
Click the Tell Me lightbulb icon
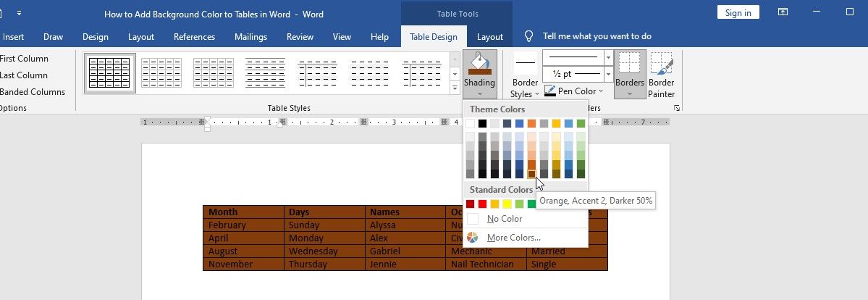[529, 36]
